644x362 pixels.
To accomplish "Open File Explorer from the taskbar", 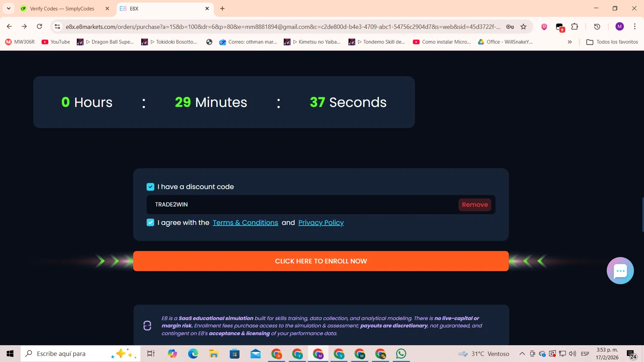I will [x=214, y=354].
